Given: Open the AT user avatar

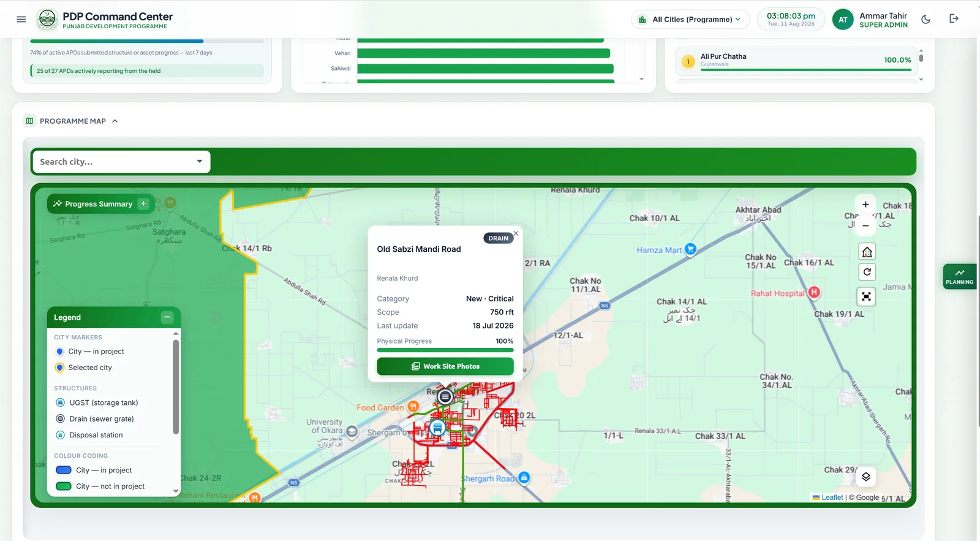Looking at the screenshot, I should [x=843, y=20].
